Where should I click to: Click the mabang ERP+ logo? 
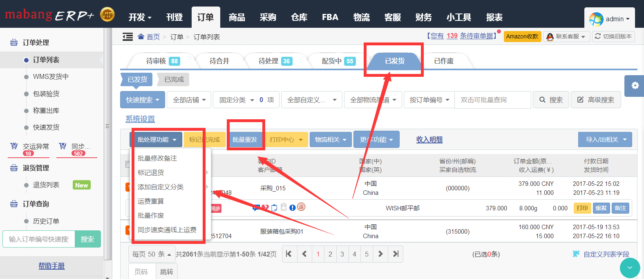[49, 15]
